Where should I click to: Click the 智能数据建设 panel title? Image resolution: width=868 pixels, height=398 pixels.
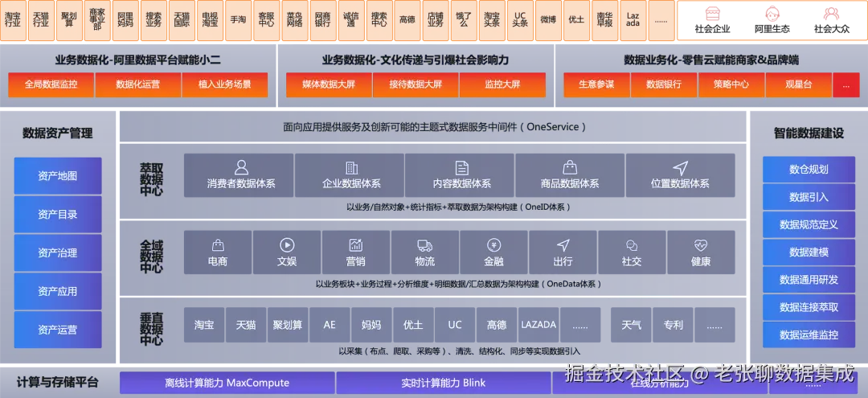coord(809,133)
